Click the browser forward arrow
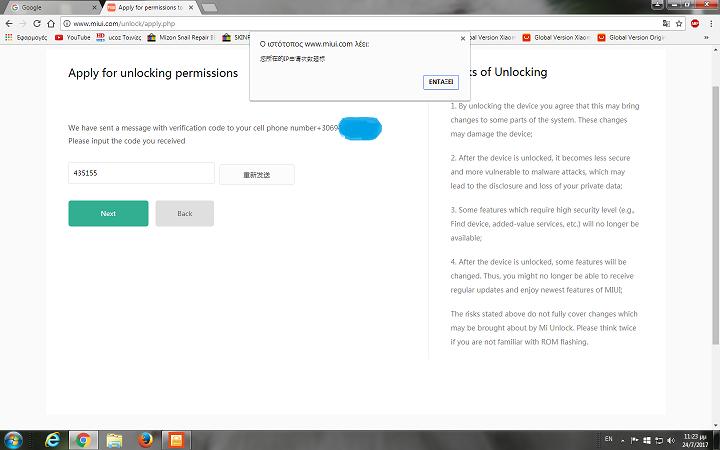 (x=22, y=23)
